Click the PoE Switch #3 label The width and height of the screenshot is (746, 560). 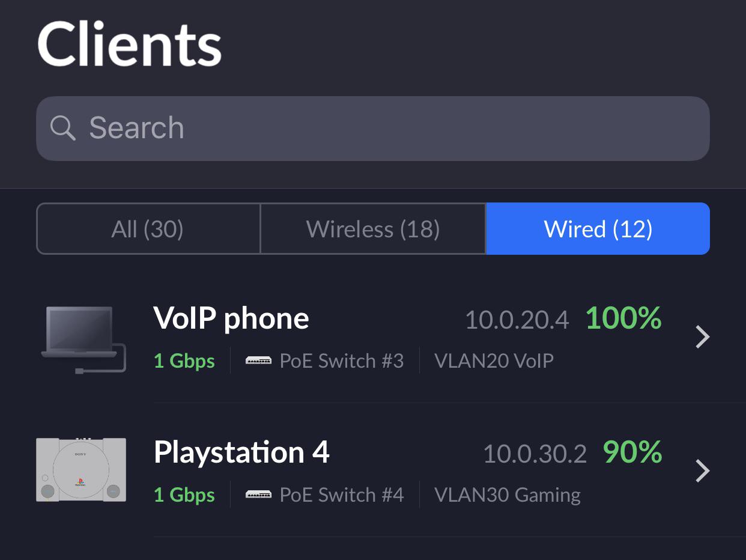[341, 361]
